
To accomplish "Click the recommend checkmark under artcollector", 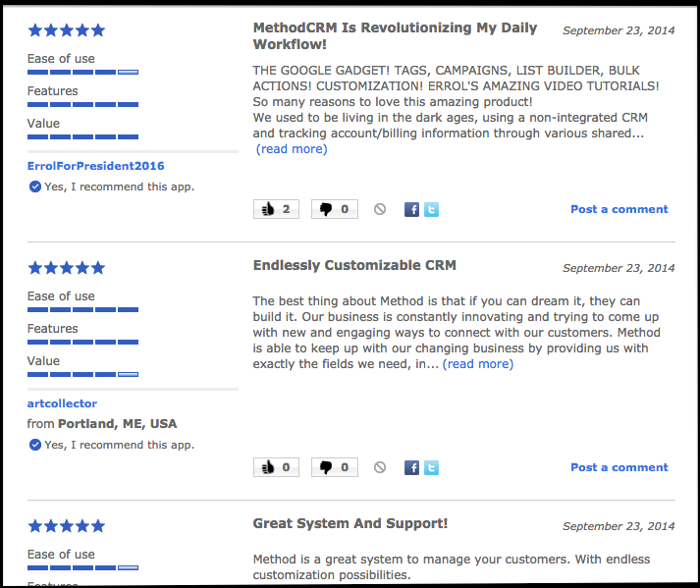I will [x=34, y=445].
